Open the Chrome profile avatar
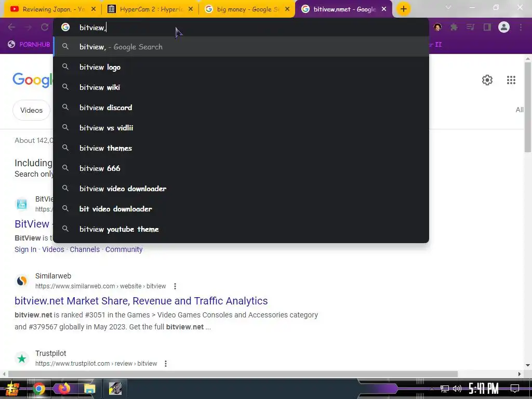This screenshot has width=532, height=399. click(504, 27)
